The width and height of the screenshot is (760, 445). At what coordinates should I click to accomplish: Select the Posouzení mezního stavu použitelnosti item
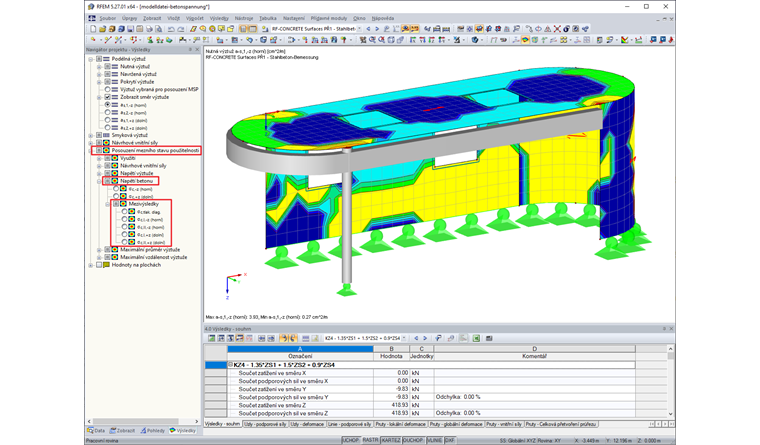tap(156, 150)
